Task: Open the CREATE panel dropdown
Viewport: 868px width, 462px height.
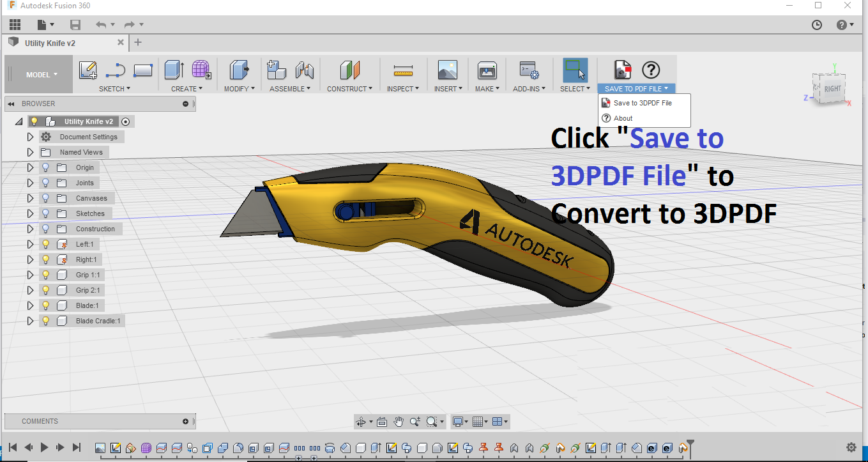Action: [x=187, y=89]
